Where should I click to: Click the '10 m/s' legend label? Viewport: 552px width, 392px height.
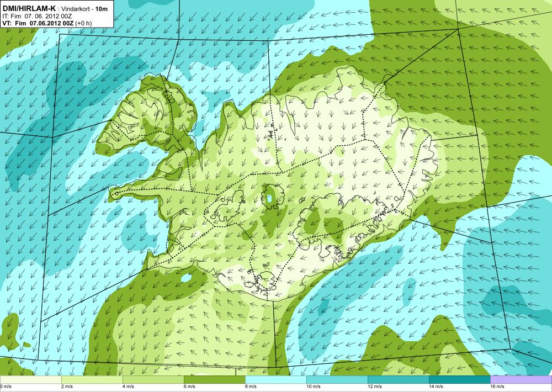click(314, 386)
